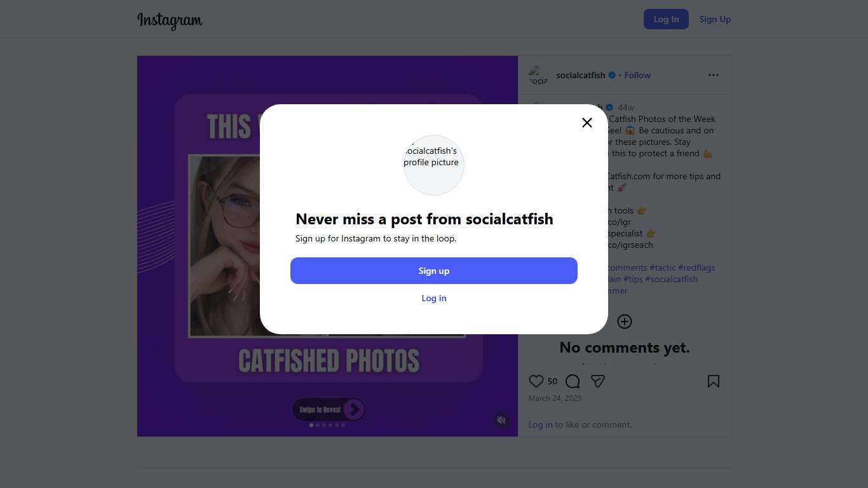Click the Instagram logo
The image size is (868, 488).
click(170, 20)
